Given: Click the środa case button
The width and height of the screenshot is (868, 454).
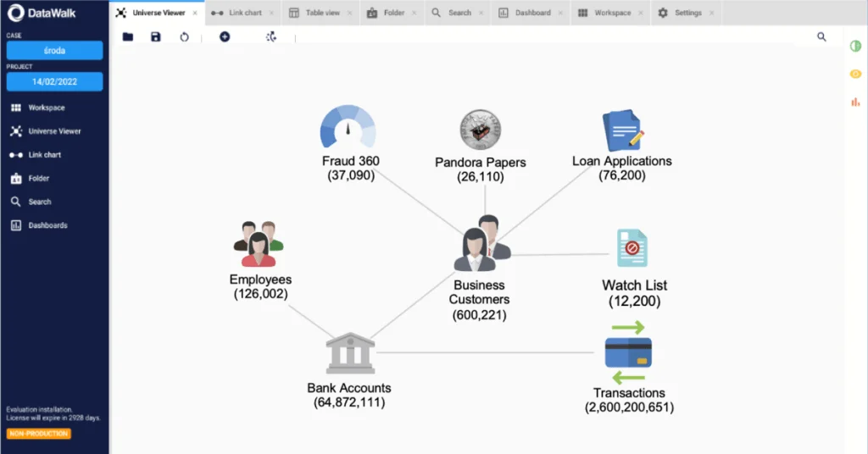Looking at the screenshot, I should (54, 51).
